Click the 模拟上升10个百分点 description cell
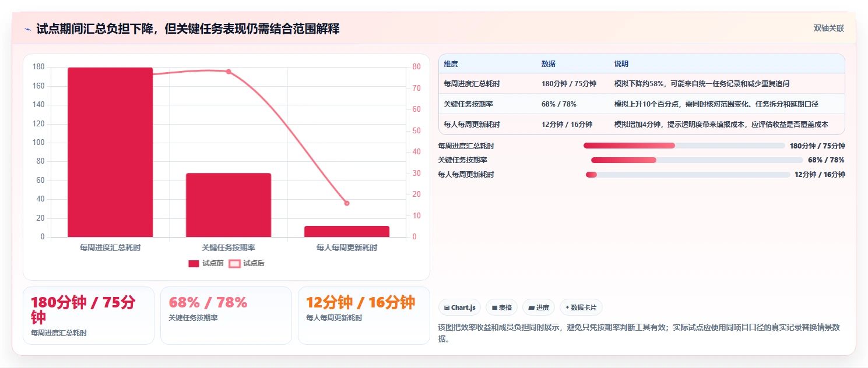 click(716, 104)
